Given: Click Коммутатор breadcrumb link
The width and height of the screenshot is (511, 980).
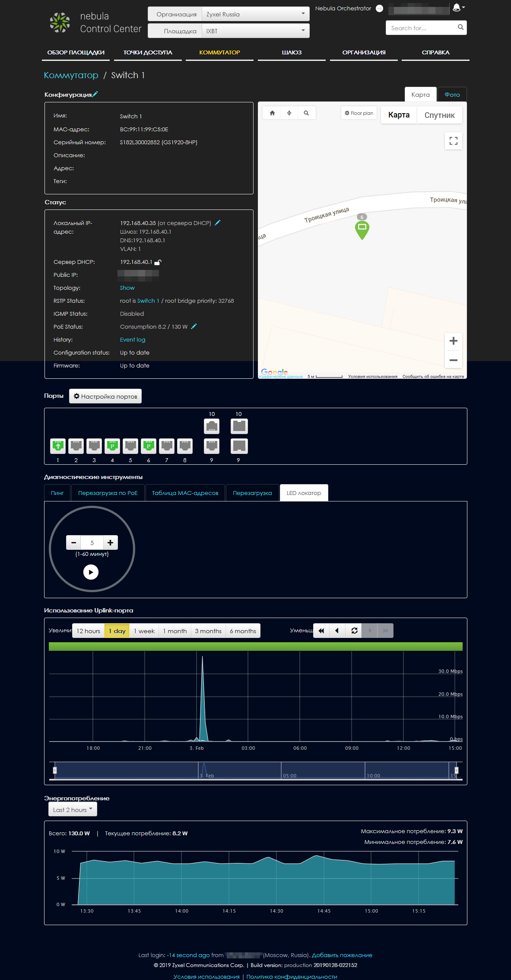Looking at the screenshot, I should click(71, 75).
